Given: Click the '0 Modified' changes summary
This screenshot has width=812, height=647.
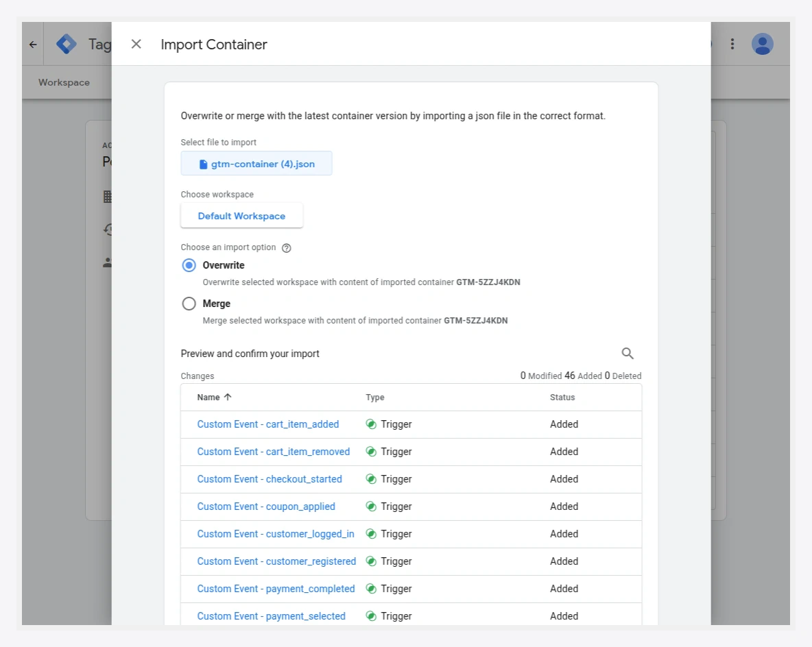Looking at the screenshot, I should [x=541, y=376].
